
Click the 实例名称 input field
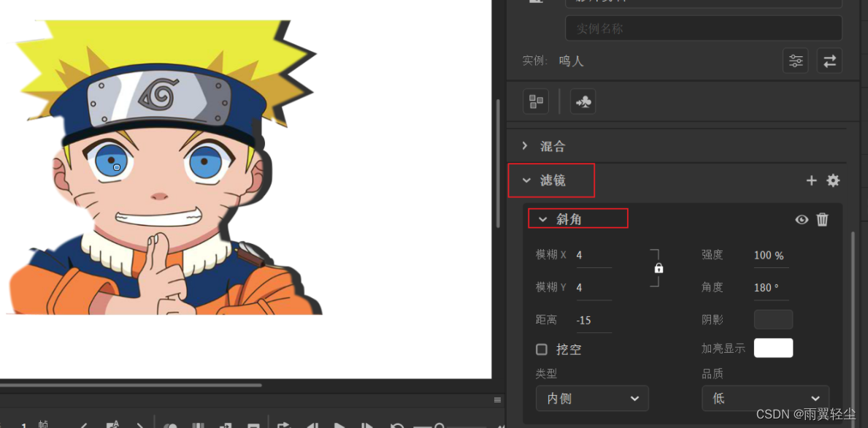(x=704, y=28)
